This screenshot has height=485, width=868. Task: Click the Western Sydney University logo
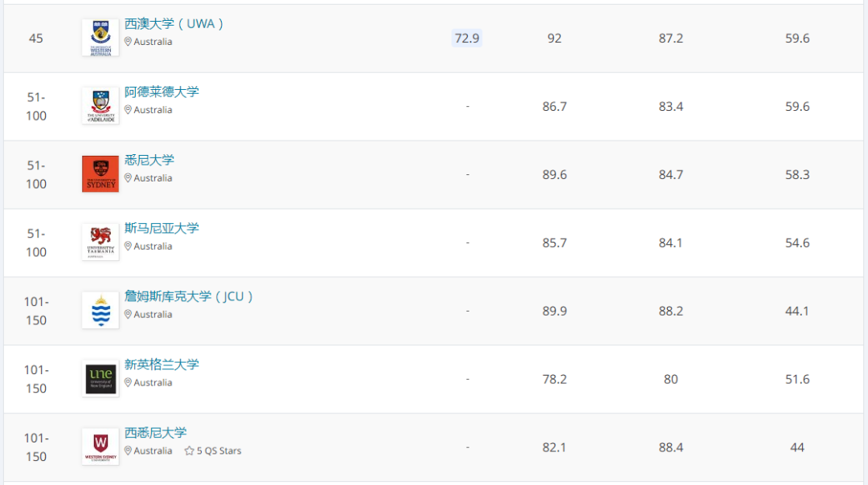tap(100, 447)
